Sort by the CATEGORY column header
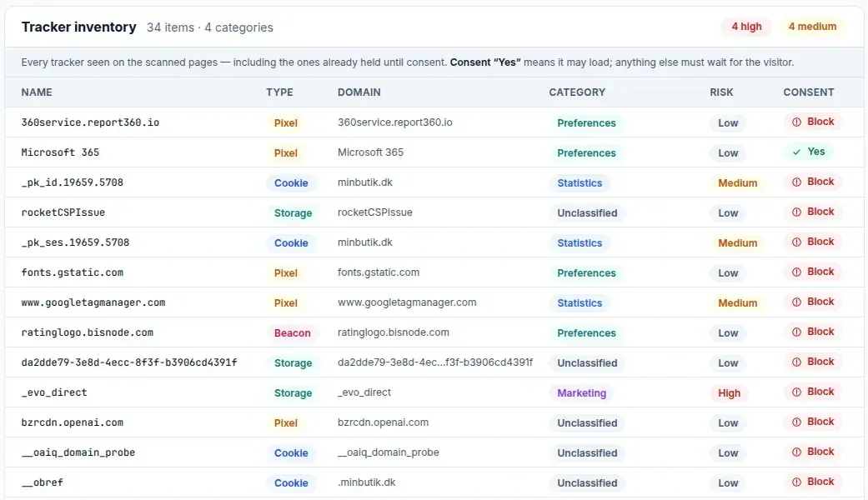 pyautogui.click(x=577, y=92)
